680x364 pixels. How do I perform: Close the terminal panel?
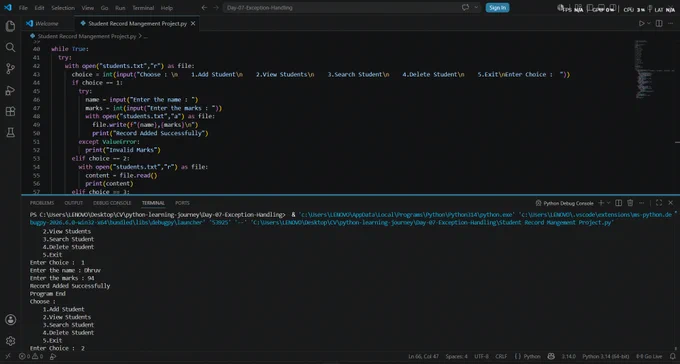pos(670,203)
